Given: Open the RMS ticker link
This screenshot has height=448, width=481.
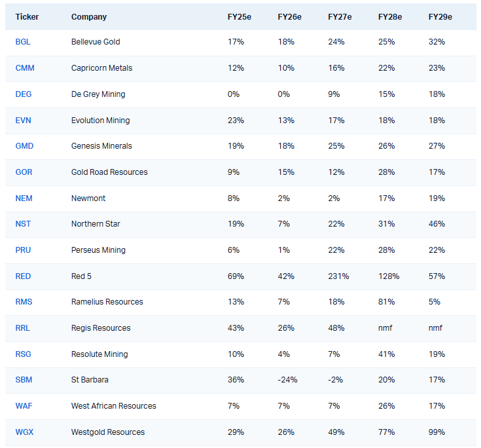Looking at the screenshot, I should point(24,302).
